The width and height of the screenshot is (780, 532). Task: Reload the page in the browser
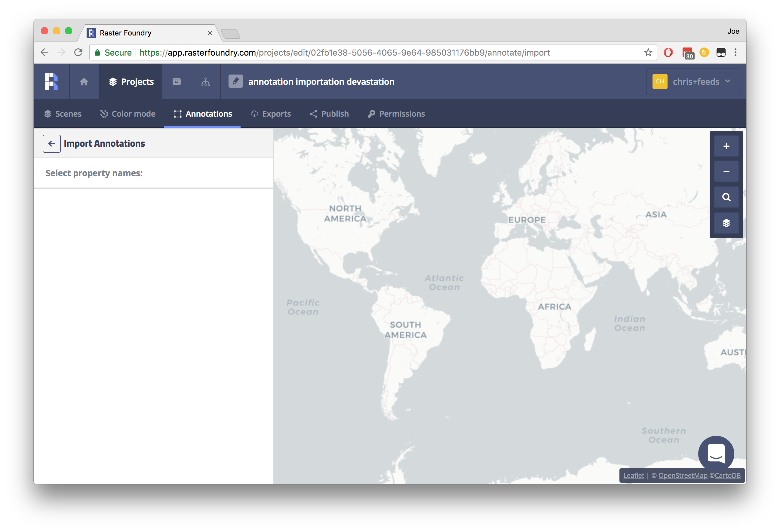pyautogui.click(x=78, y=52)
